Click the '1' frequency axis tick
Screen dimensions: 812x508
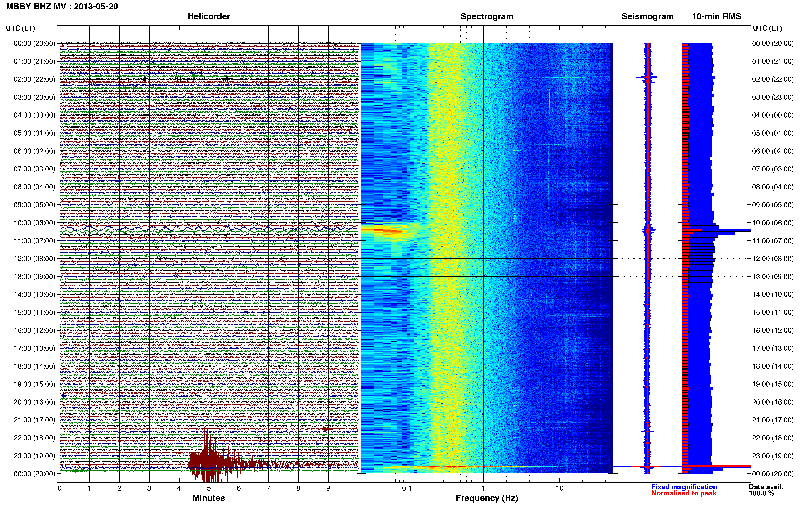point(483,488)
